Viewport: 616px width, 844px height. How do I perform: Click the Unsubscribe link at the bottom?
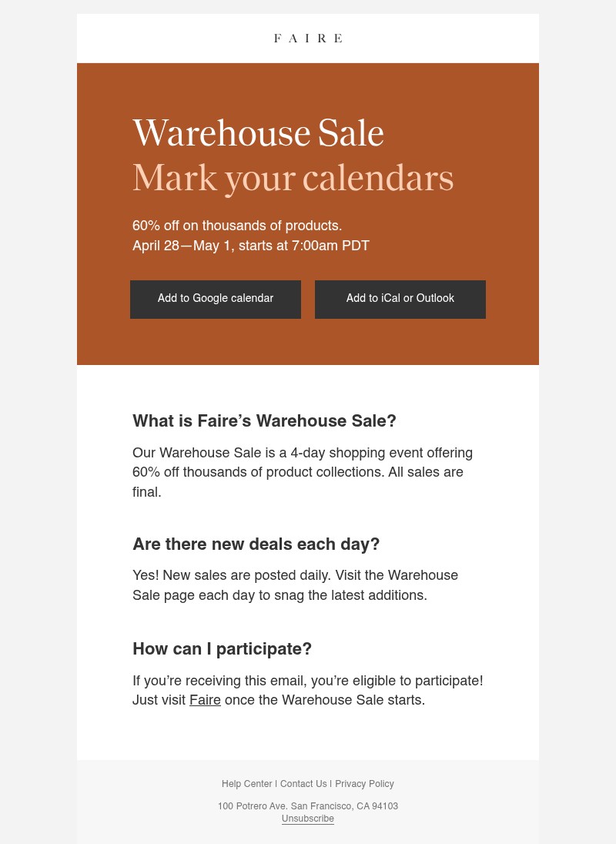coord(307,819)
